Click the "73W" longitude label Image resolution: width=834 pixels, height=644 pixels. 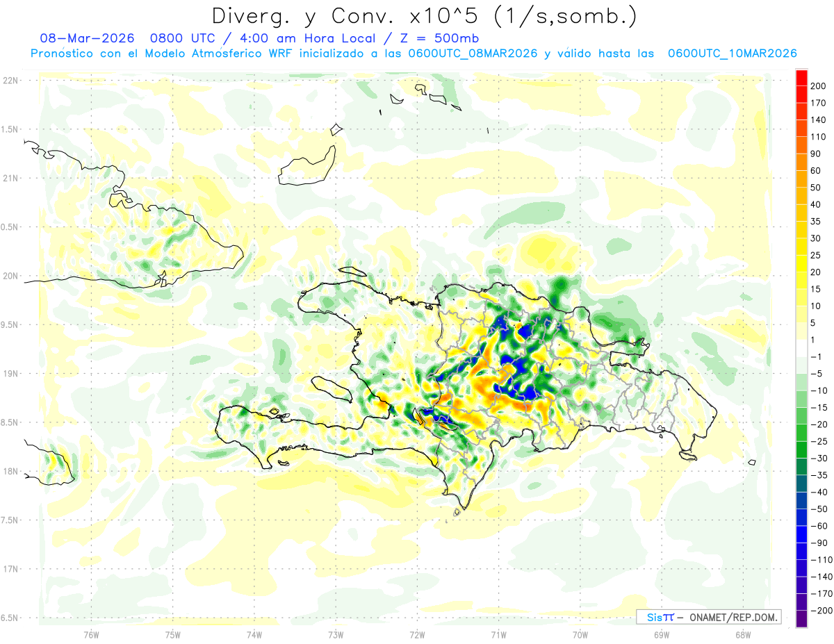pos(336,634)
